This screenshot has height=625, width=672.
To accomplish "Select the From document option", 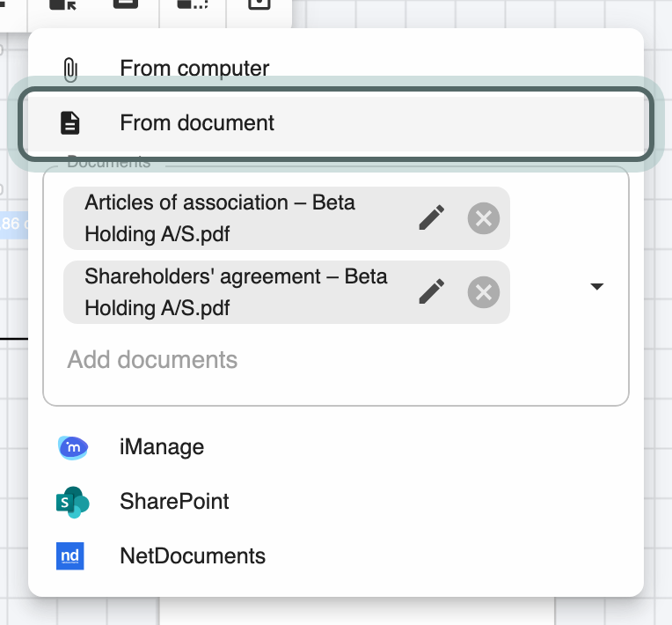I will [336, 123].
